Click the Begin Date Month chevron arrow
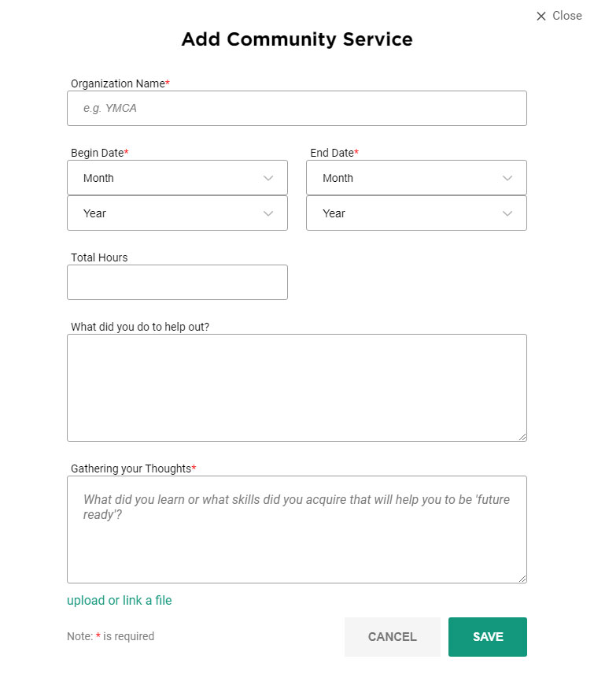The width and height of the screenshot is (594, 700). 268,178
